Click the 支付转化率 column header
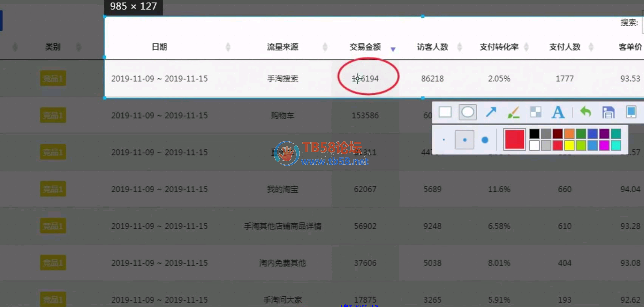644x307 pixels. point(499,47)
